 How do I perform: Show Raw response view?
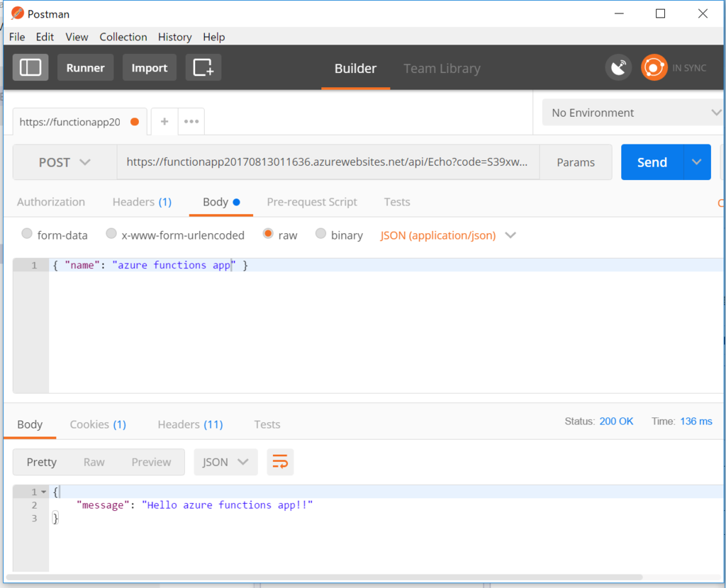coord(94,462)
